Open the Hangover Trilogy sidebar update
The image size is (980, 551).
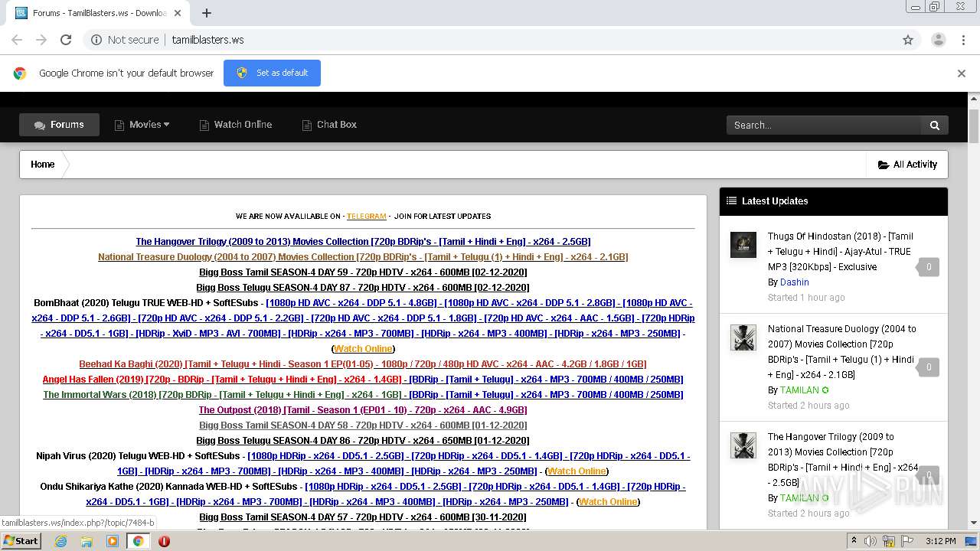point(842,460)
